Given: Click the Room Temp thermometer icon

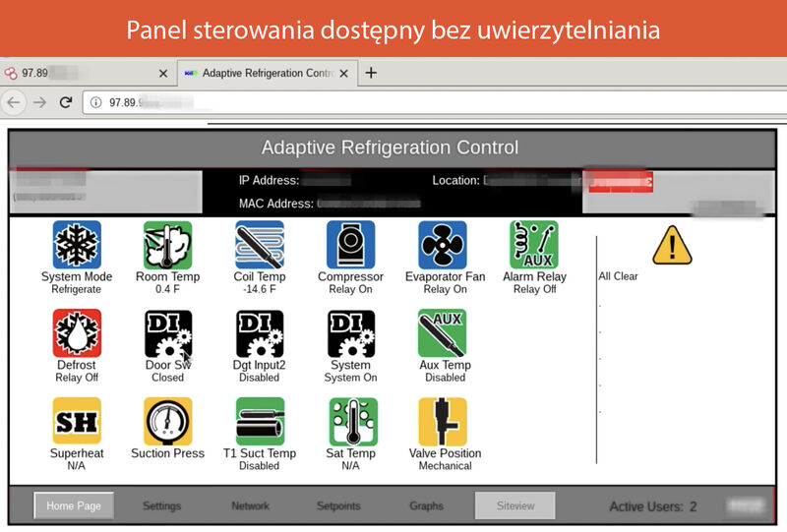Looking at the screenshot, I should 167,245.
